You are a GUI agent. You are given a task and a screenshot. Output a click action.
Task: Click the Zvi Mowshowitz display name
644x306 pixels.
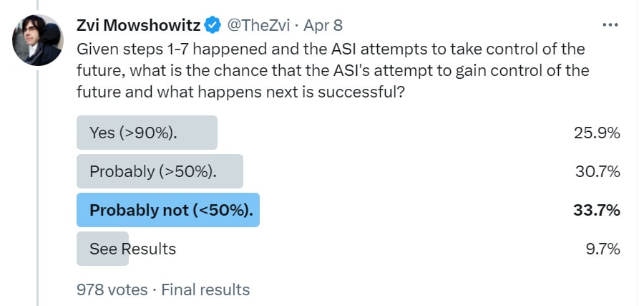(x=139, y=26)
